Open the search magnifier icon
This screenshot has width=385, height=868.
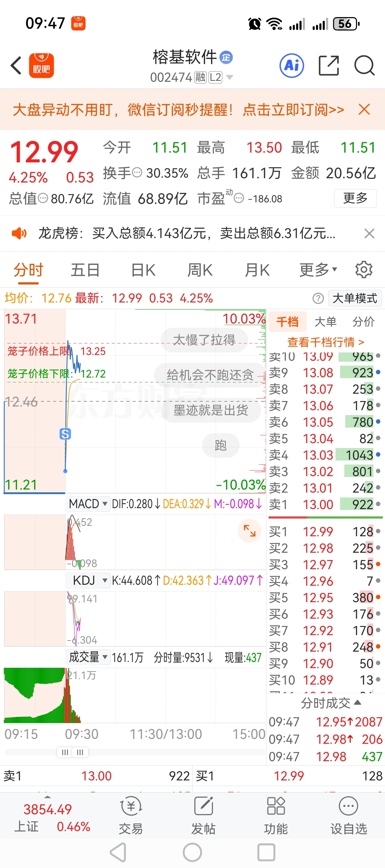pos(365,65)
